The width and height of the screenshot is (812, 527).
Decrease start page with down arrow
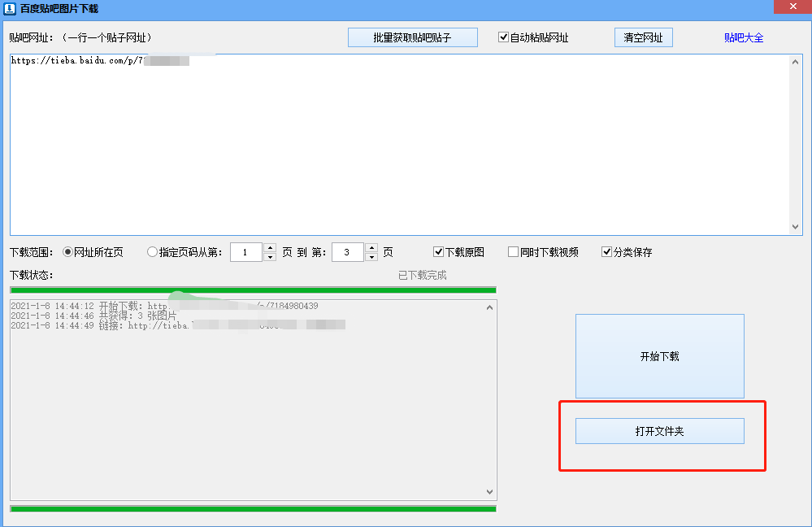click(270, 257)
